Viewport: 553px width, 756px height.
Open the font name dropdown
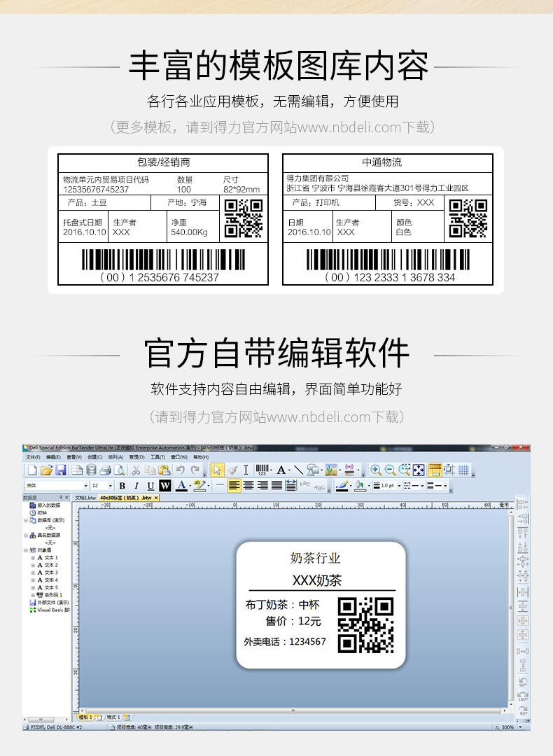[86, 486]
